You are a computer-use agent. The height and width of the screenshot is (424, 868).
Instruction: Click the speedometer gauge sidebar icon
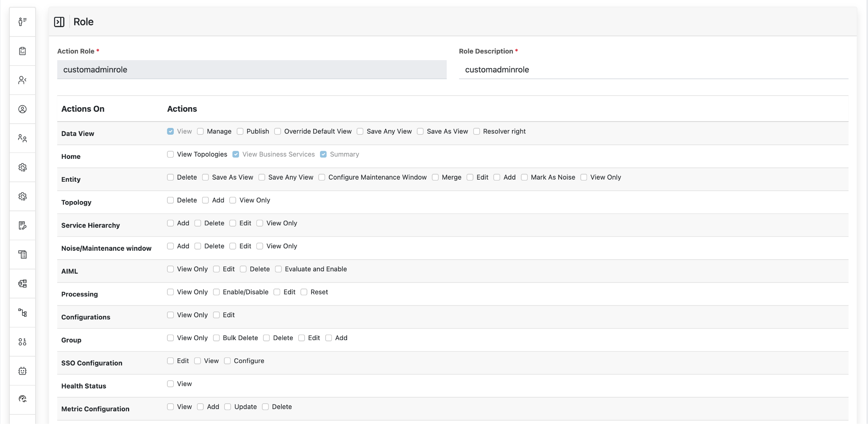pos(22,399)
